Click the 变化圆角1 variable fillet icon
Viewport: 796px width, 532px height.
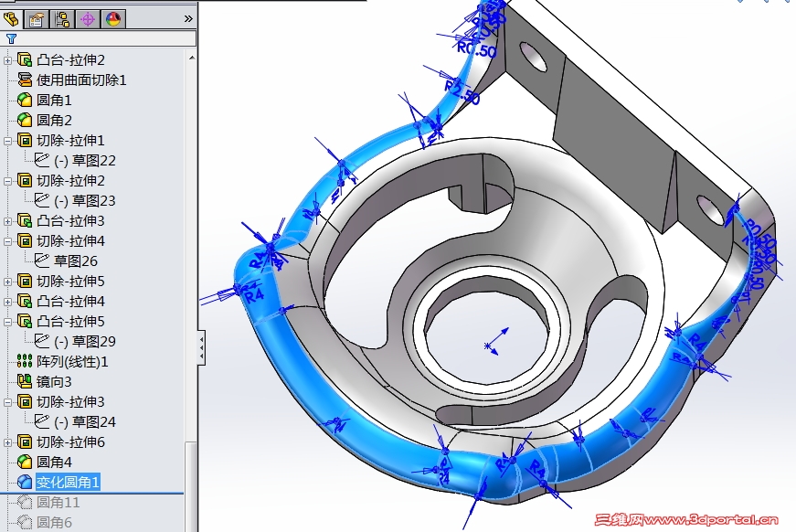click(25, 481)
